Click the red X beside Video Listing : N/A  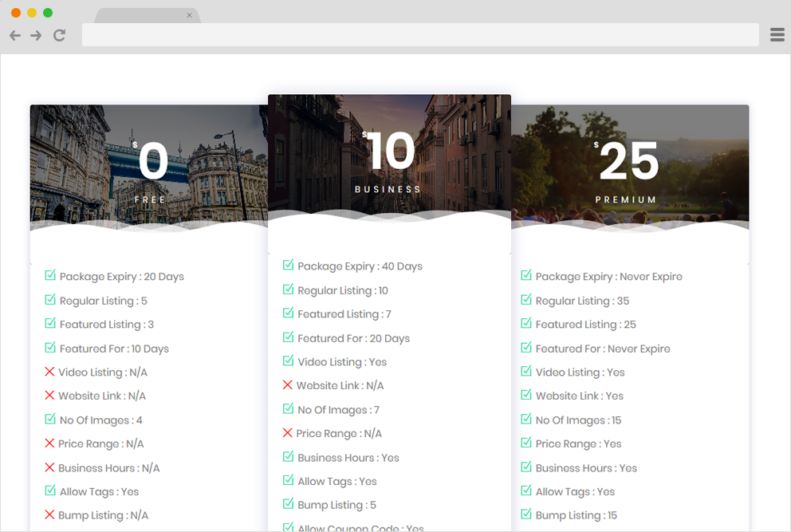point(49,372)
